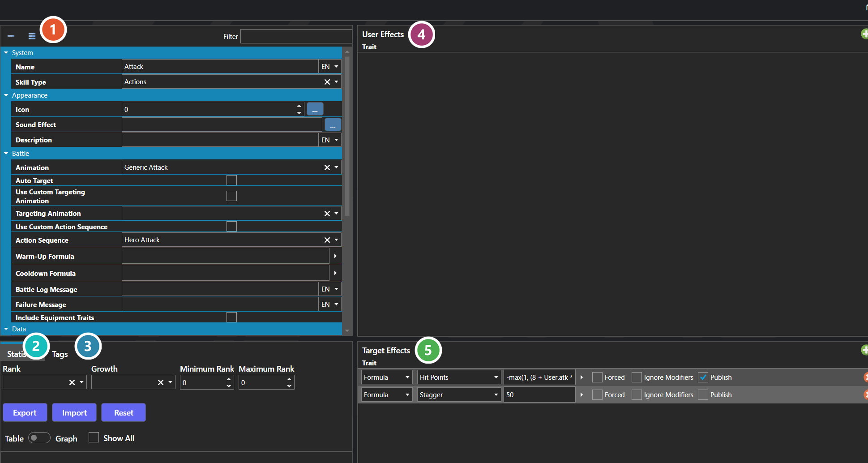Viewport: 868px width, 463px height.
Task: Enable Ignore Modifiers for Hit Points
Action: [637, 377]
